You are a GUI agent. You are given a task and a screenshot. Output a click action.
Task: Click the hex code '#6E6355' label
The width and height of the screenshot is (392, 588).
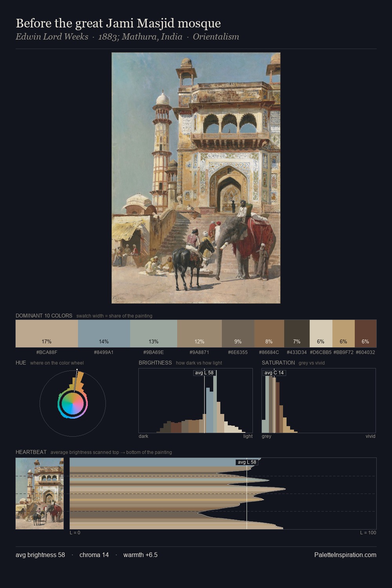[238, 352]
